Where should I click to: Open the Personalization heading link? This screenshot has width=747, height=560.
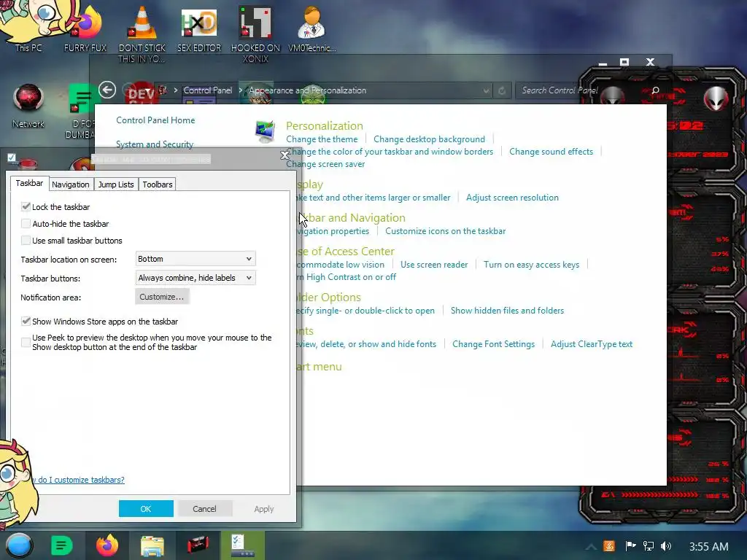click(325, 125)
